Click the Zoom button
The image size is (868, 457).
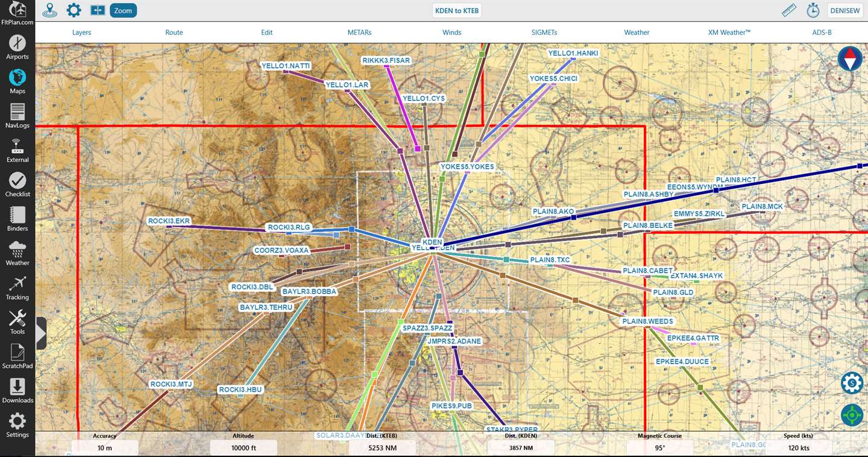123,10
